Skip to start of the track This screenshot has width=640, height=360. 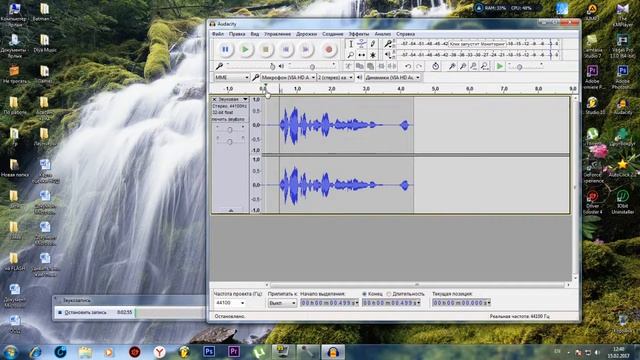point(286,49)
